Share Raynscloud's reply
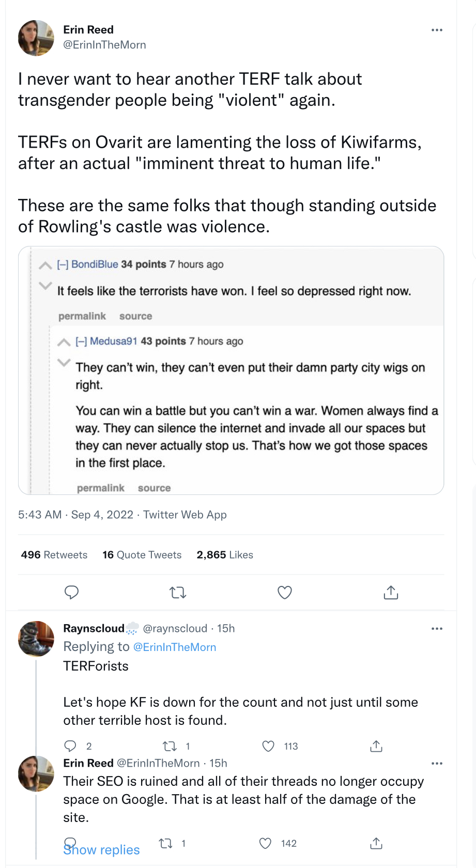Viewport: 476px width, 868px height. [x=376, y=746]
